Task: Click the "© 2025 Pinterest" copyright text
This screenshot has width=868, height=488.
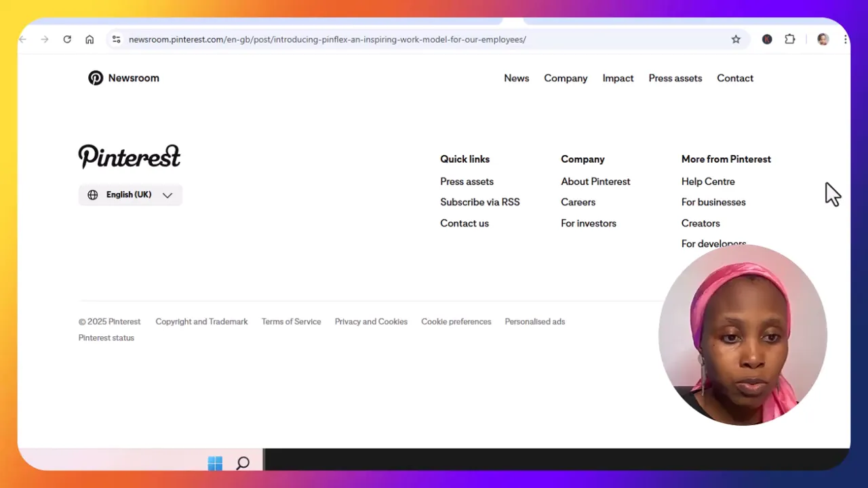Action: tap(110, 322)
